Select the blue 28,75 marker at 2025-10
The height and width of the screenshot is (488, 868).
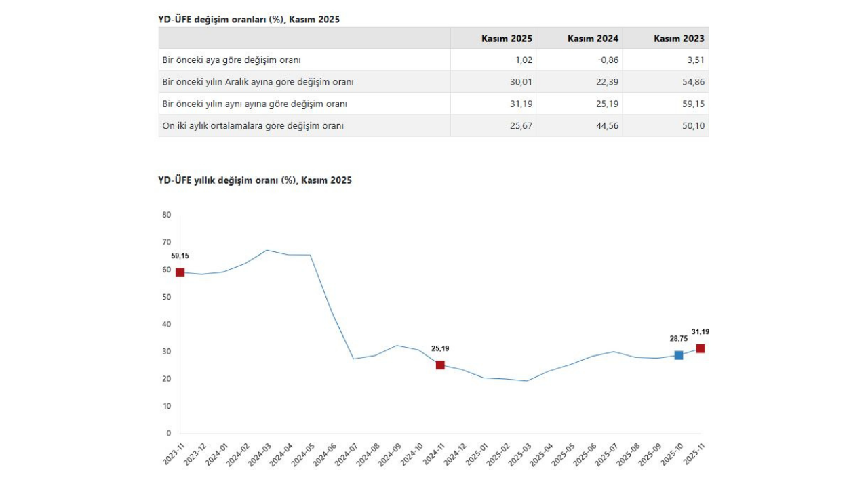tap(679, 355)
